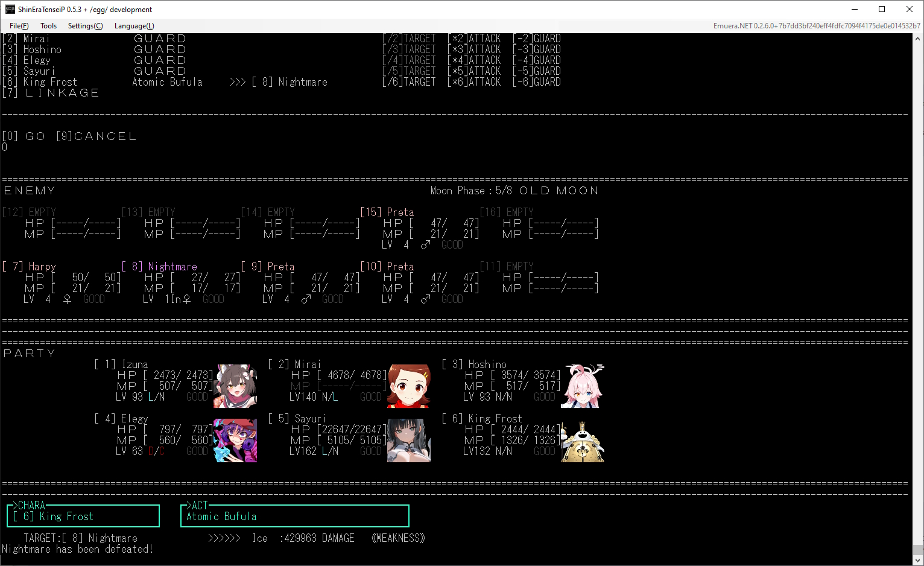Click the female symbol beside Harpy's level
The image size is (924, 566).
pyautogui.click(x=67, y=299)
